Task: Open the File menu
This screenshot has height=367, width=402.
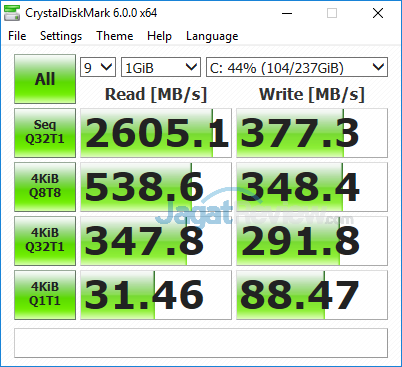Action: click(x=17, y=36)
